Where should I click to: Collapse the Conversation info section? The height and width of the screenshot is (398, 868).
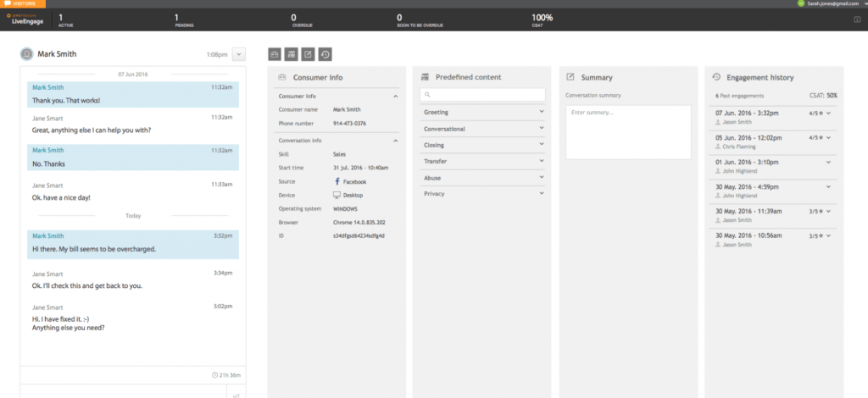[396, 141]
